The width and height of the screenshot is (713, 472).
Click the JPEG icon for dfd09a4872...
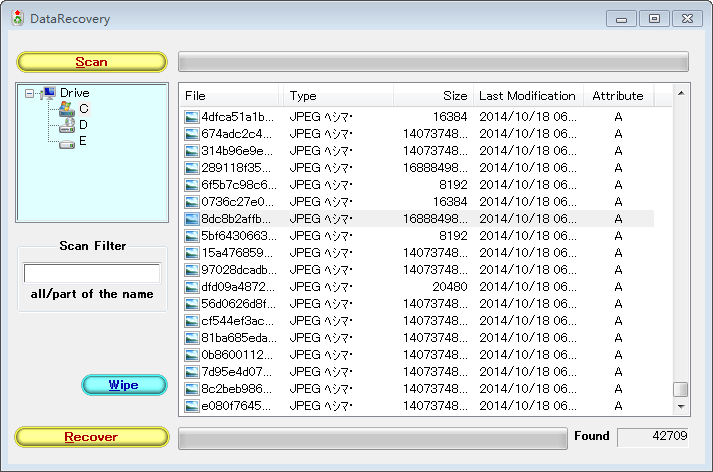click(191, 287)
